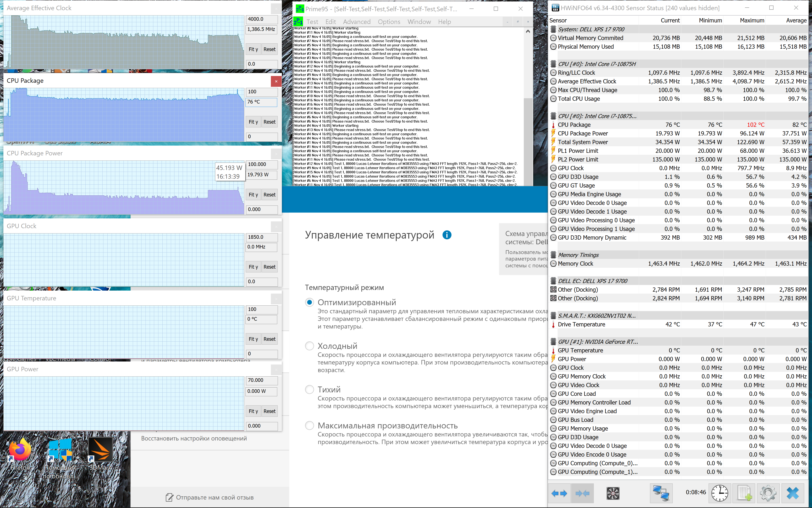Viewport: 812px width, 508px height.
Task: Click the HWiNFO clock reset timer icon
Action: tap(720, 493)
